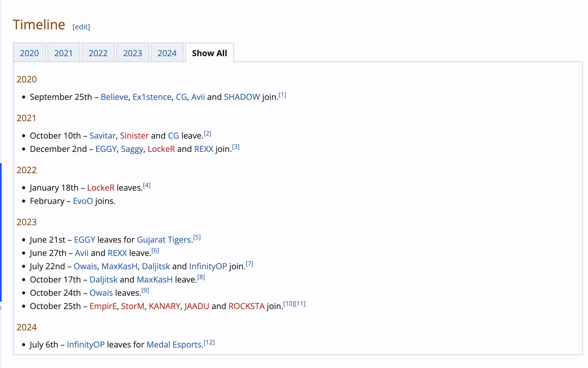Click Owais in the July 22nd entry
Image resolution: width=588 pixels, height=368 pixels.
(85, 266)
